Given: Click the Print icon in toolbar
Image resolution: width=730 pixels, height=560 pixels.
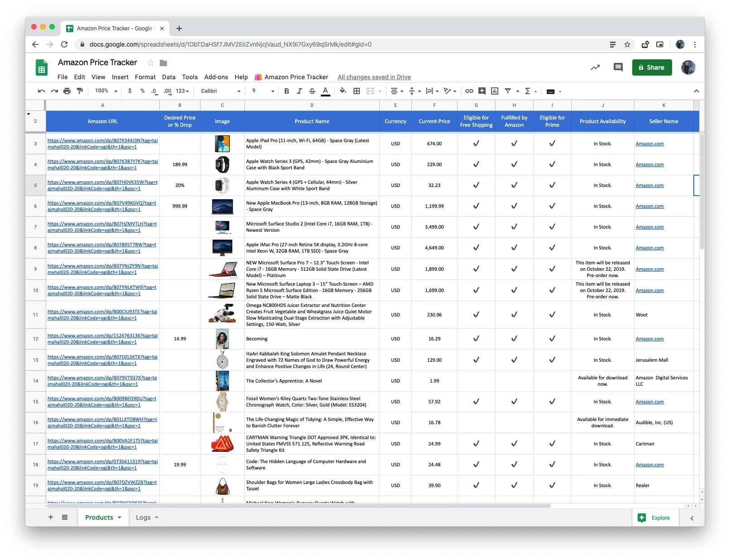Looking at the screenshot, I should click(x=67, y=91).
